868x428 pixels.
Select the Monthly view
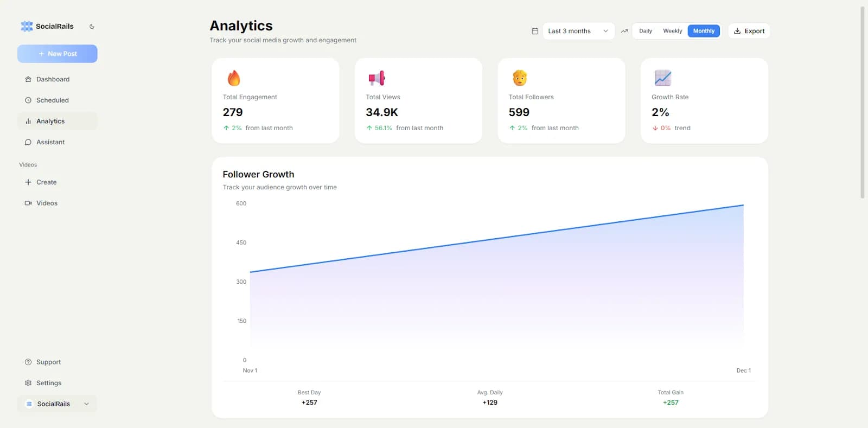(x=704, y=31)
